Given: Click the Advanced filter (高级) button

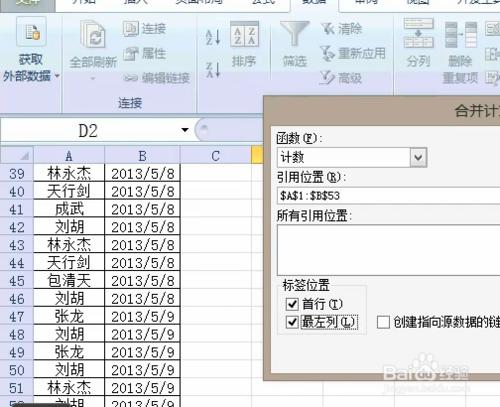Looking at the screenshot, I should pyautogui.click(x=341, y=78).
